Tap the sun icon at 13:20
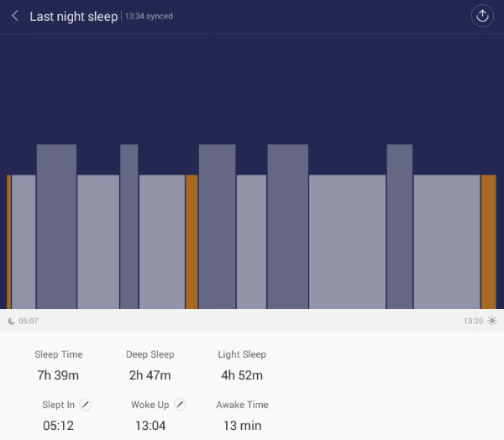The height and width of the screenshot is (440, 504). tap(492, 321)
